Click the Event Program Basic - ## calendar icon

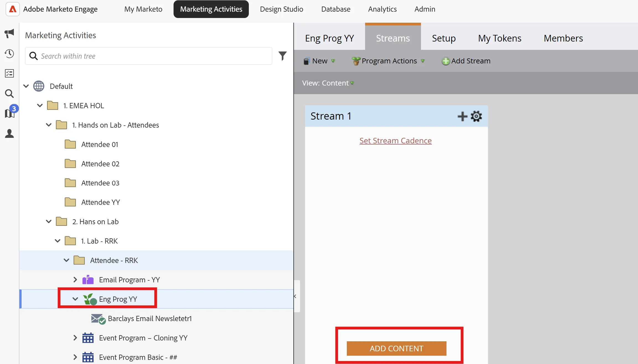(88, 357)
